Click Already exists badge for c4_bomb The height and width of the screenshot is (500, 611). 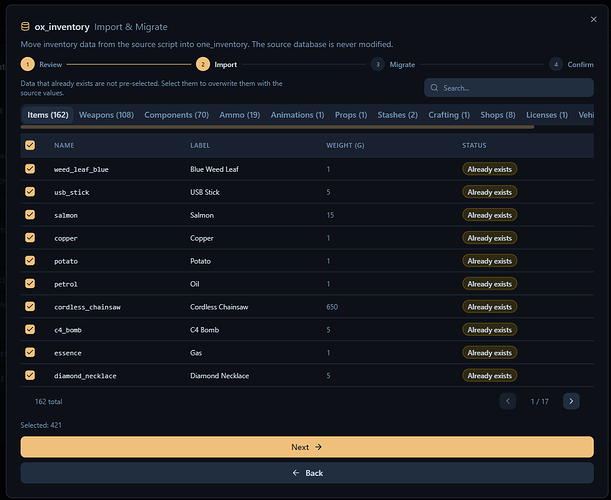click(x=489, y=330)
